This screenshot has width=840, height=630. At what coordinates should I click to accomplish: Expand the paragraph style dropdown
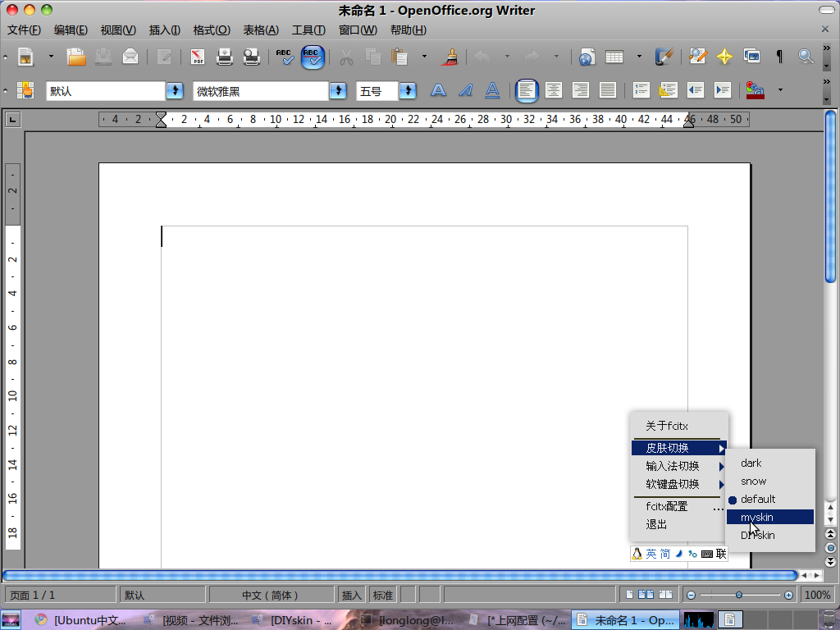pyautogui.click(x=175, y=90)
